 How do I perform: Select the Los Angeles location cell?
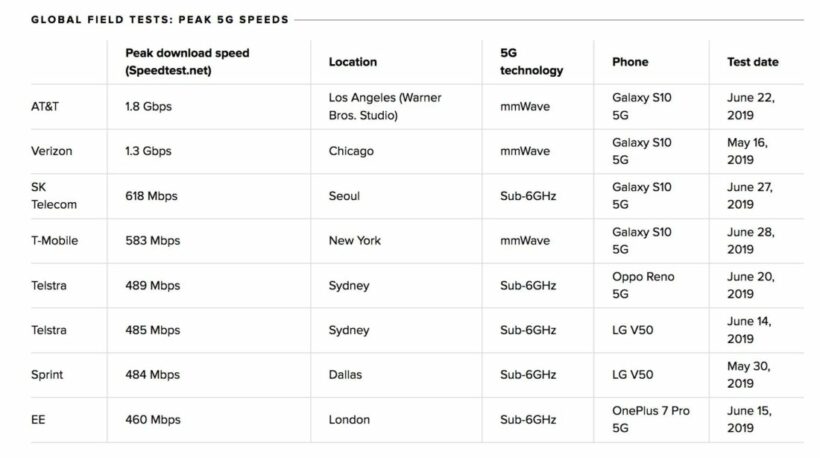pyautogui.click(x=385, y=106)
